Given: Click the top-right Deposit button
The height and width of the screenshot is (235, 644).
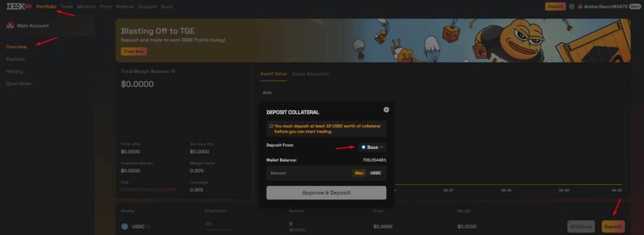Looking at the screenshot, I should (555, 6).
